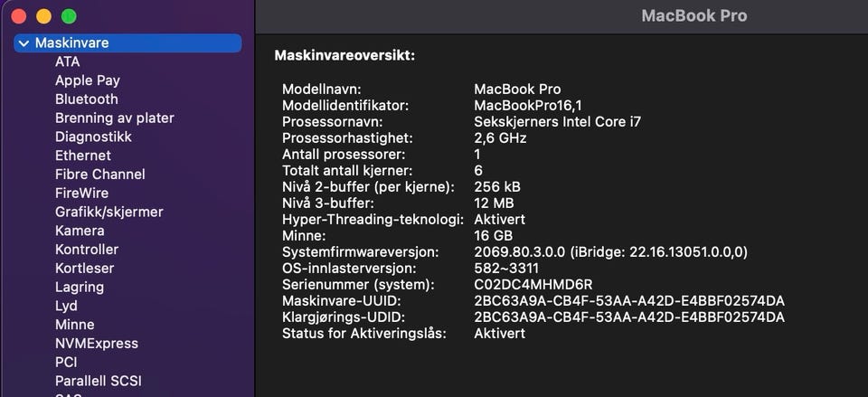Select ATA in the sidebar

(67, 61)
